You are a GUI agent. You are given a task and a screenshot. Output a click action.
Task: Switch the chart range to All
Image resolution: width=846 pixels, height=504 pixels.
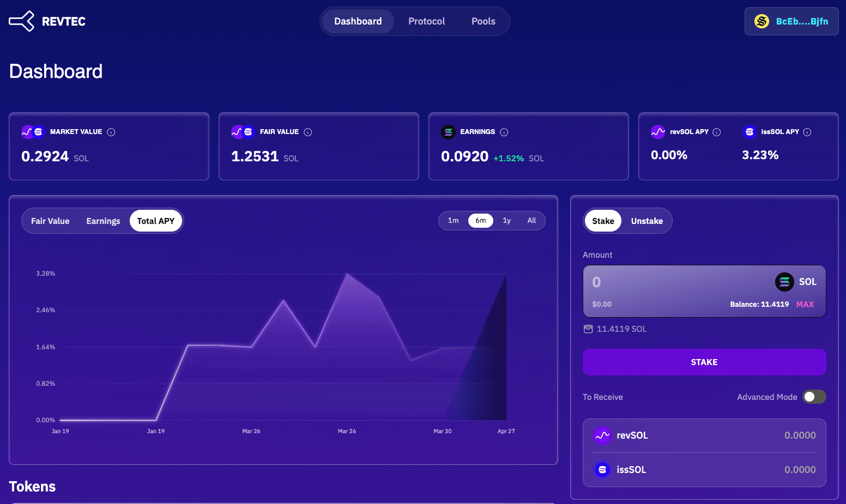(531, 221)
